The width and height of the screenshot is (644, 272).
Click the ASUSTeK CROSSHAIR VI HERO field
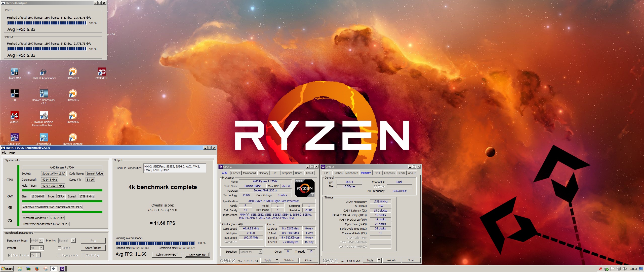52,207
